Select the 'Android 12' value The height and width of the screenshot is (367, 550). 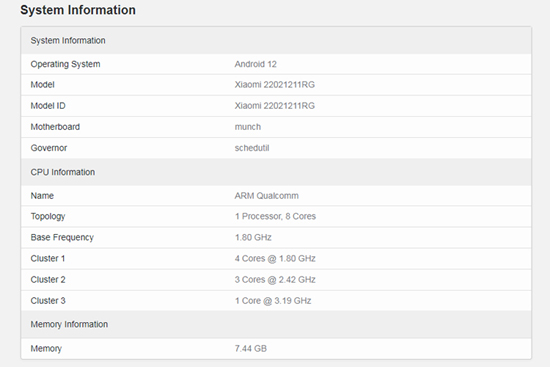click(255, 64)
